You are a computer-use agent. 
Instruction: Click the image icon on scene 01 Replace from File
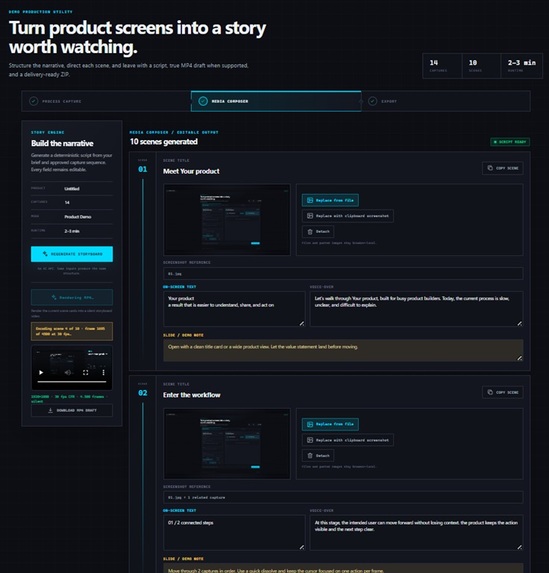click(310, 200)
